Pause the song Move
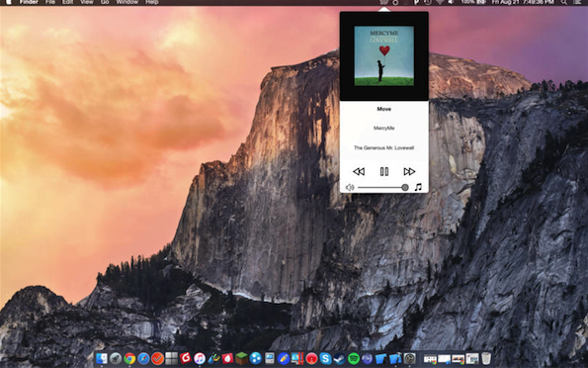Screen dimensions: 588x368 (x=384, y=171)
